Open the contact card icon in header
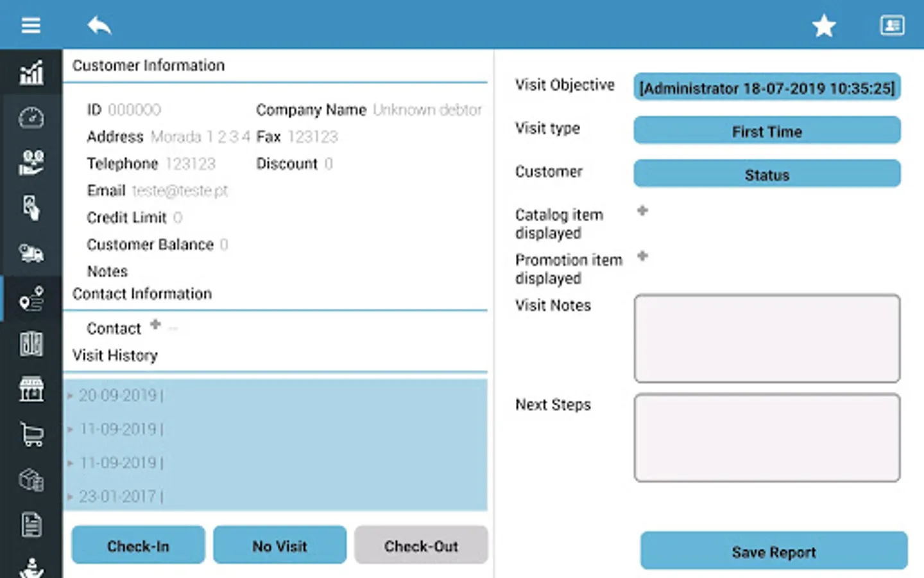 892,25
